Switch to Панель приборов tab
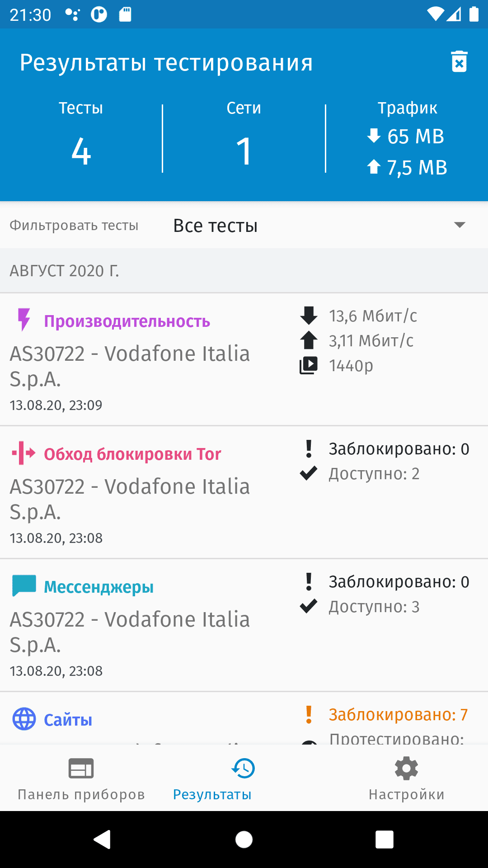This screenshot has height=868, width=488. point(81,778)
